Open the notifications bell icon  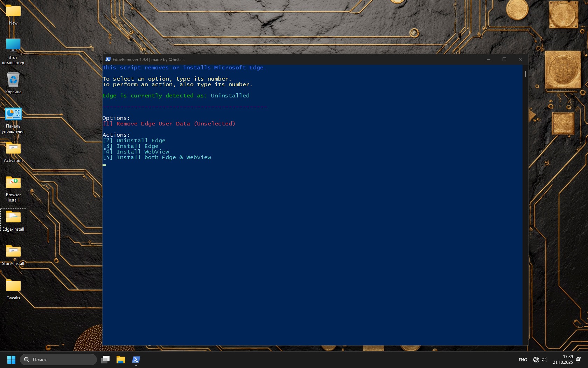[x=579, y=360]
